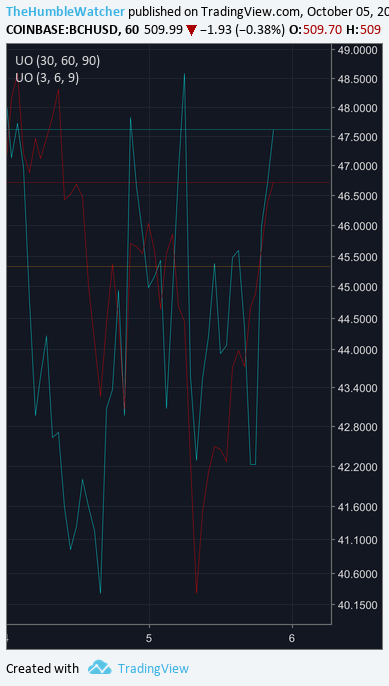
Task: Click the TradingView cloud logo icon
Action: pos(99,668)
